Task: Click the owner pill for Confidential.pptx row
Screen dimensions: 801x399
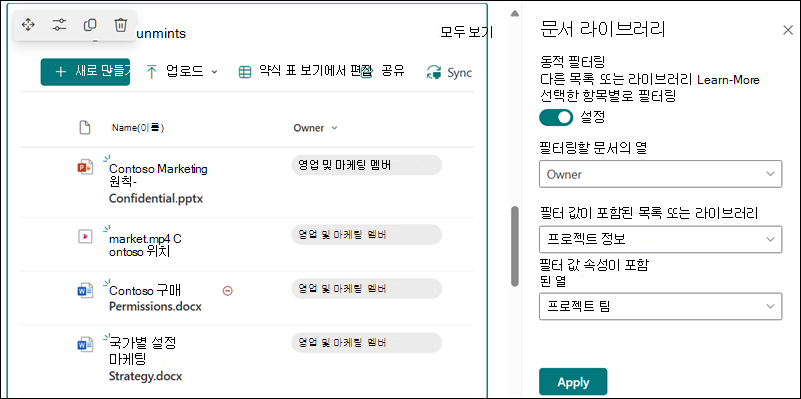Action: [x=366, y=165]
